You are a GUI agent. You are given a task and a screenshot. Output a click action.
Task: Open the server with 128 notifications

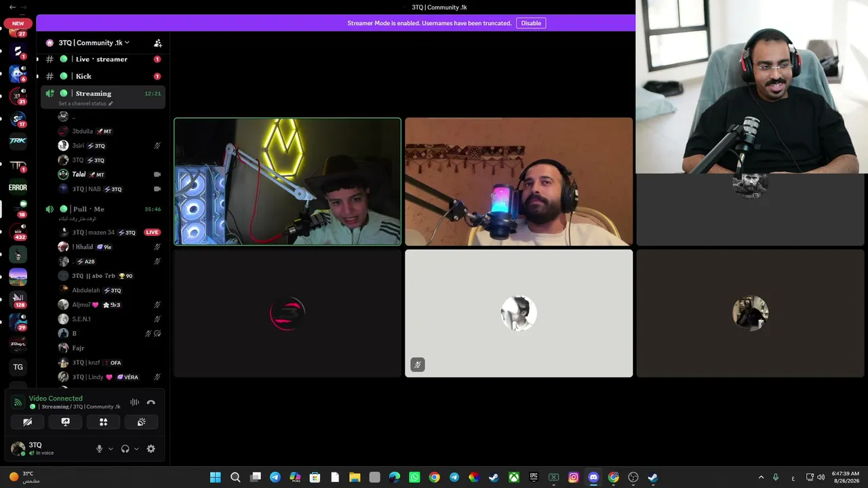[x=18, y=300]
